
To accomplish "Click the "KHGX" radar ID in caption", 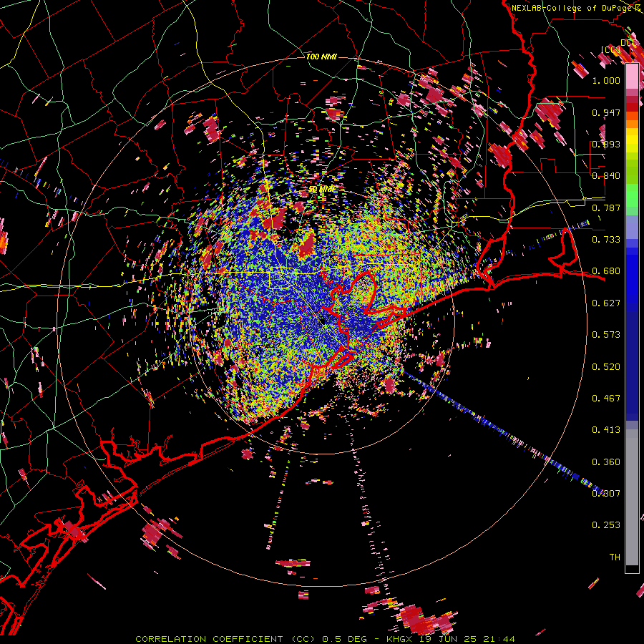I will (x=401, y=639).
